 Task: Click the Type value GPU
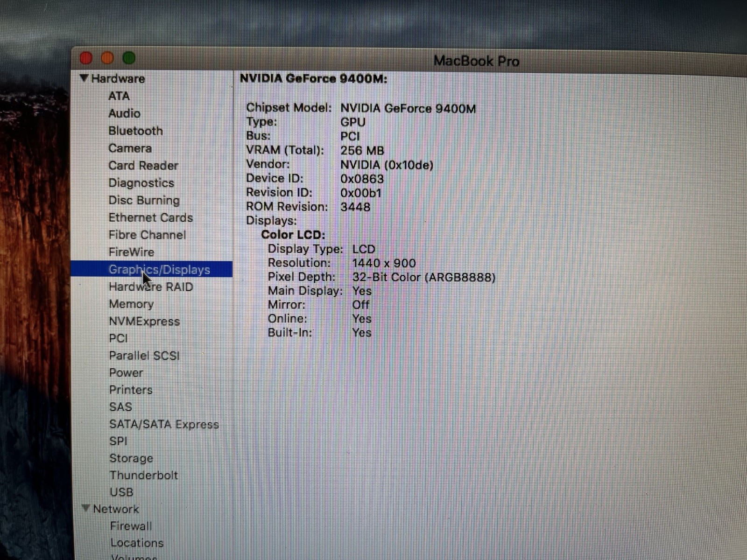[353, 122]
